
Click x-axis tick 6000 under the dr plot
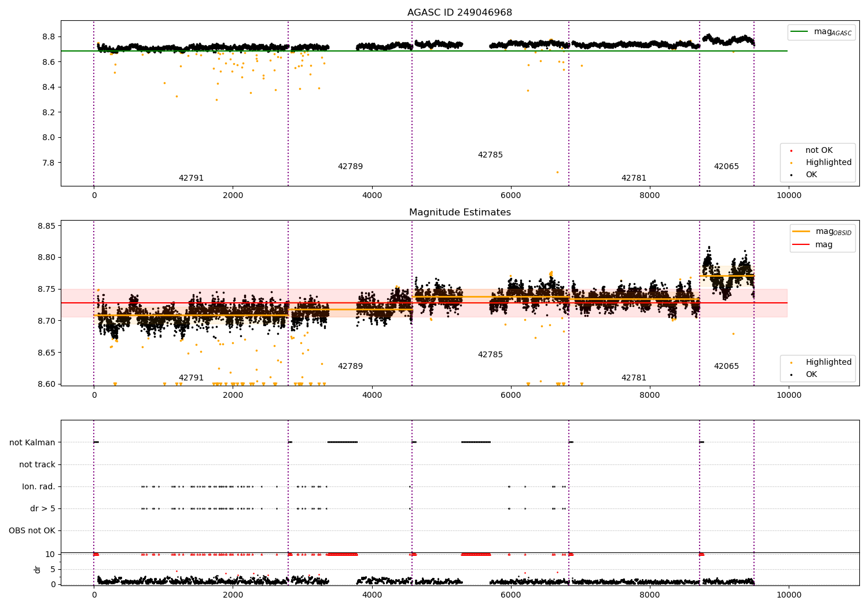point(511,595)
